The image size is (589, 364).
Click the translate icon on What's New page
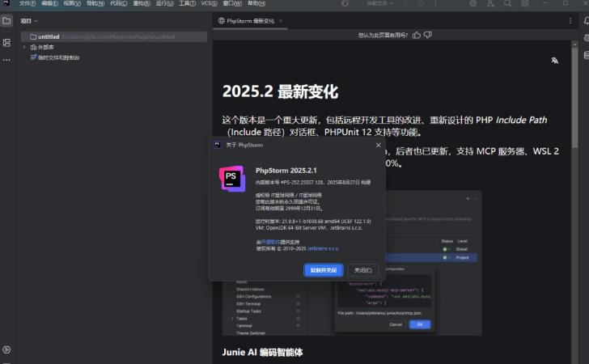pyautogui.click(x=555, y=61)
